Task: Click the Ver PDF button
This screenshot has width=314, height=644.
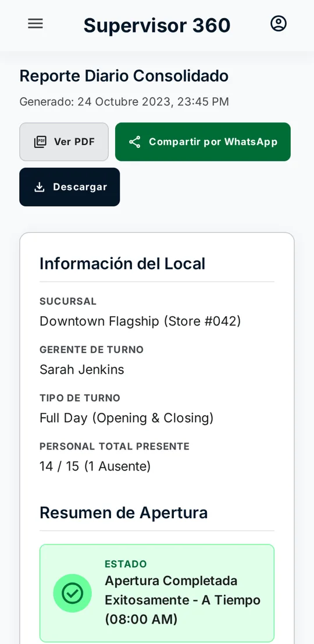Action: (x=64, y=141)
